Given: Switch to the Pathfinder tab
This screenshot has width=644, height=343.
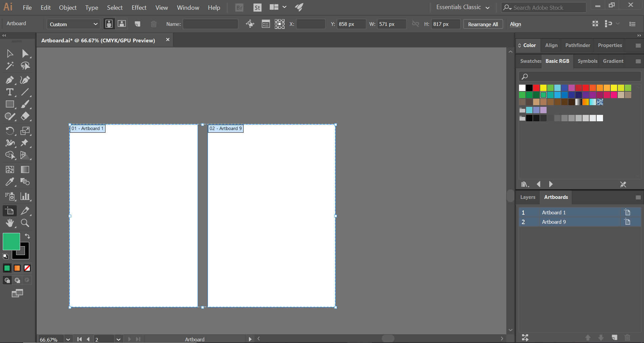Looking at the screenshot, I should (577, 45).
